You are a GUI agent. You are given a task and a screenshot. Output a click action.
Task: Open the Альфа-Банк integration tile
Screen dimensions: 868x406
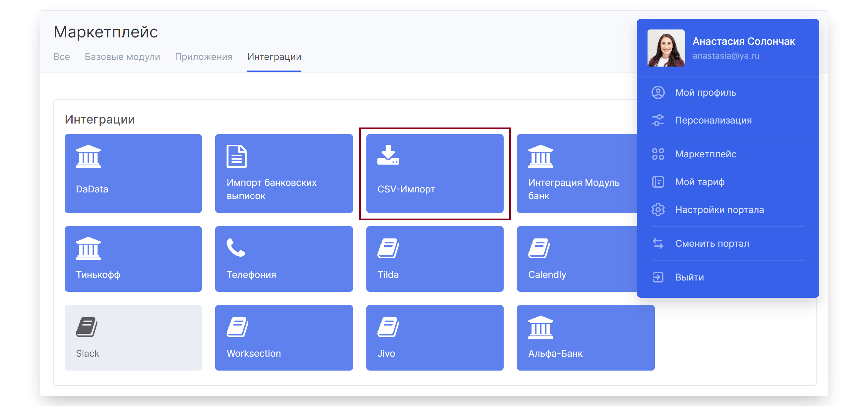point(585,338)
